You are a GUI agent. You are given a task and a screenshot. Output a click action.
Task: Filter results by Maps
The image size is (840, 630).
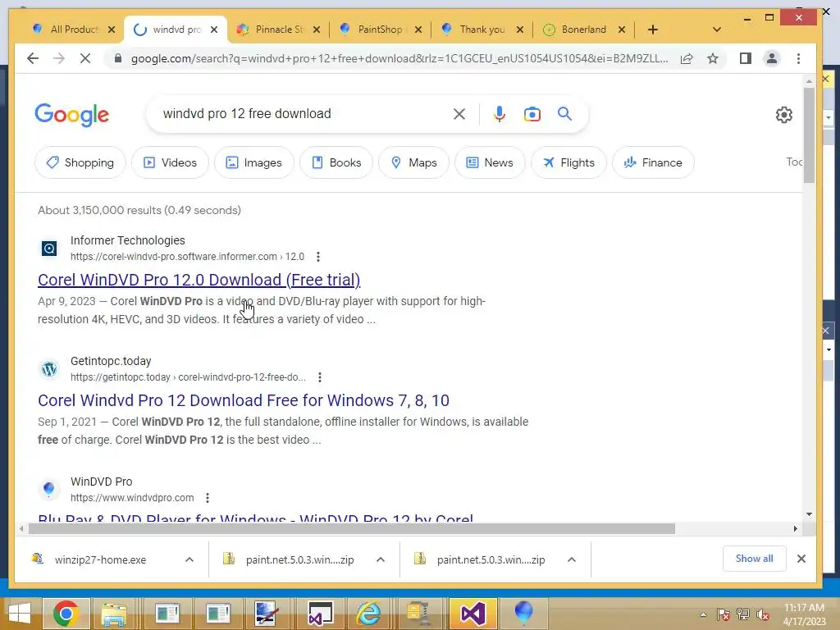[413, 162]
